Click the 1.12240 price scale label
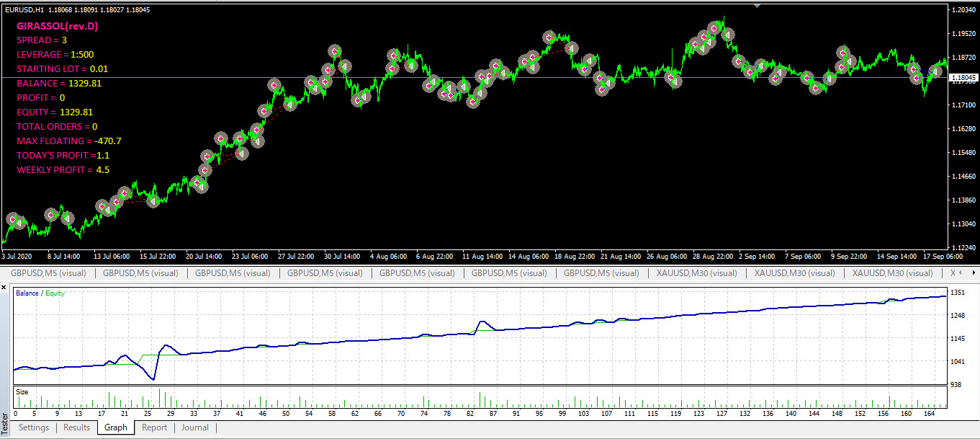980x439 pixels. (x=963, y=247)
